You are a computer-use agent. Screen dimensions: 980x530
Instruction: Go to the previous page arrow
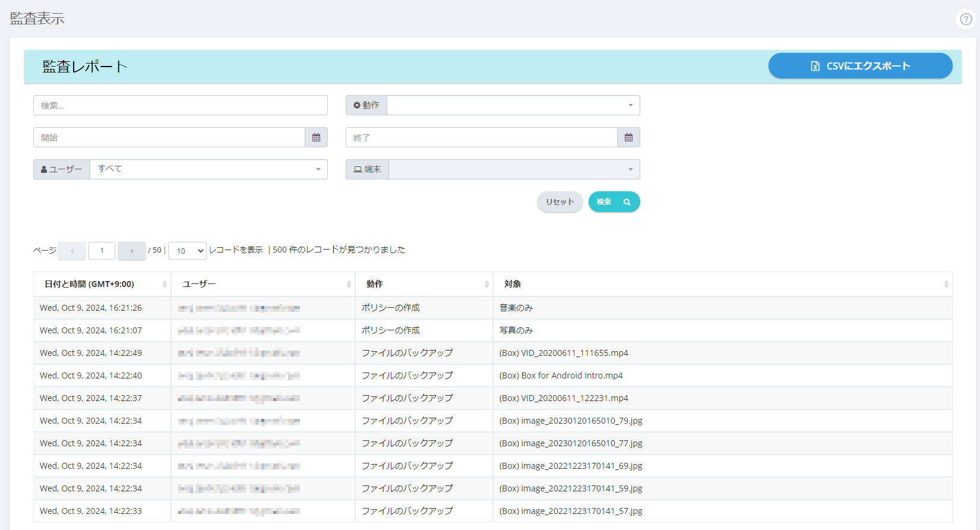coord(72,251)
